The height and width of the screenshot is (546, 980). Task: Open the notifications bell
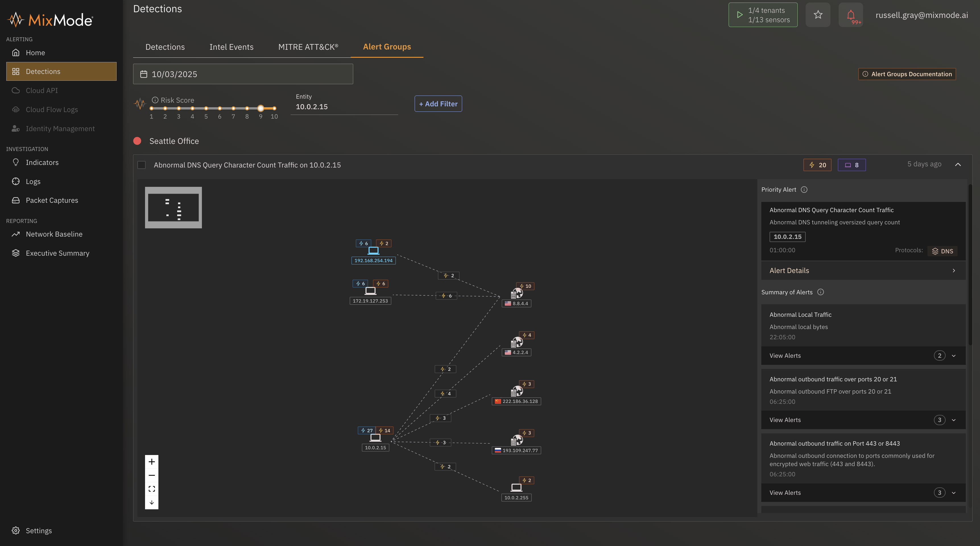point(851,15)
